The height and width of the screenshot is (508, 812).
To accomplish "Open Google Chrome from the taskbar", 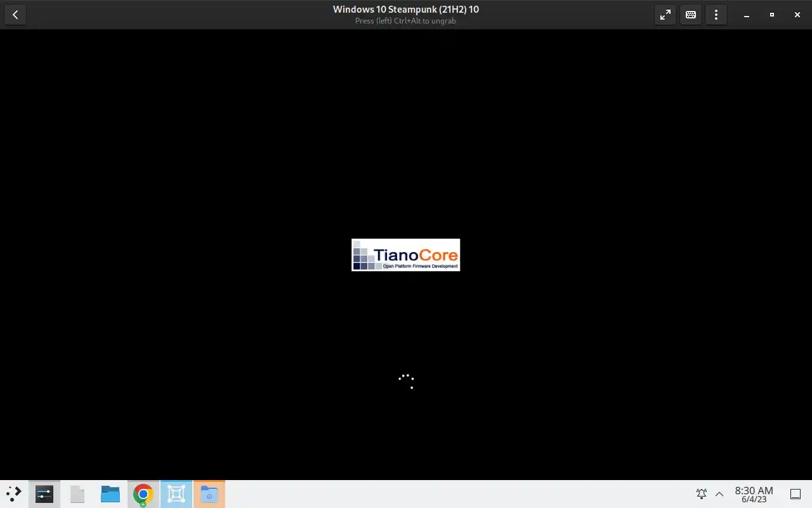I will pos(143,494).
